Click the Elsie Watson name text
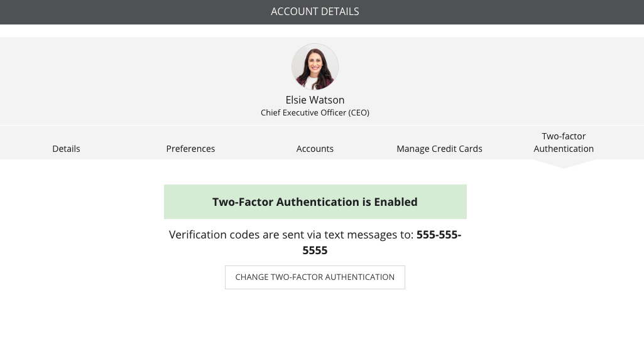The image size is (644, 364). (x=315, y=100)
